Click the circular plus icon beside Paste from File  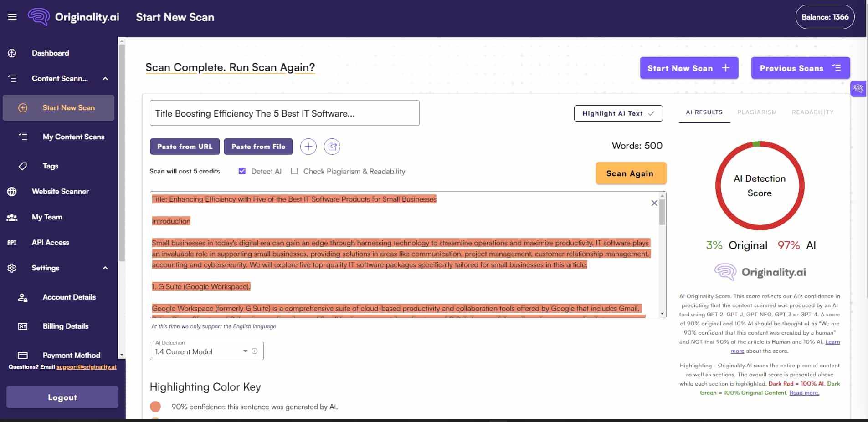pyautogui.click(x=308, y=147)
